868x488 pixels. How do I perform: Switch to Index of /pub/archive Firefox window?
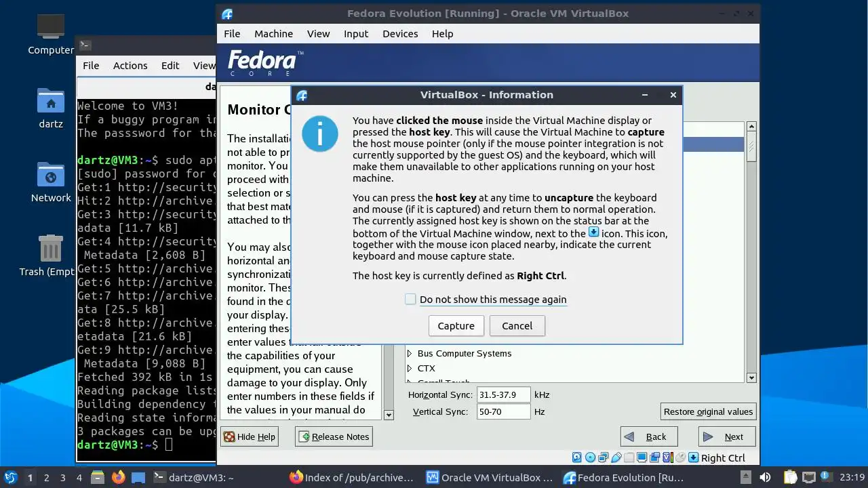click(x=351, y=477)
